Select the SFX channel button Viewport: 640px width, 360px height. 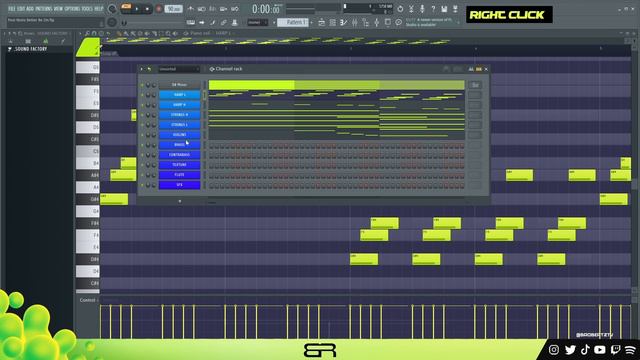179,185
